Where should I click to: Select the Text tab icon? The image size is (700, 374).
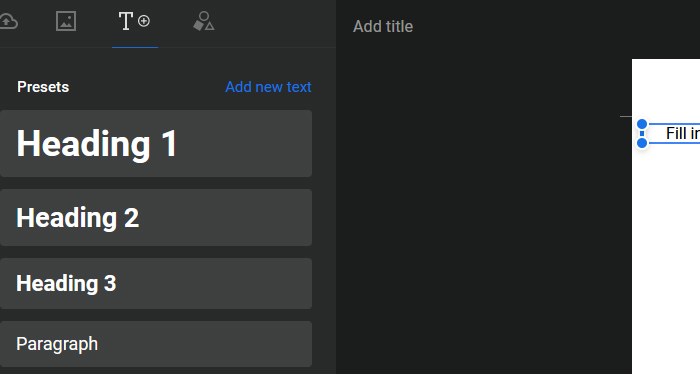point(134,21)
